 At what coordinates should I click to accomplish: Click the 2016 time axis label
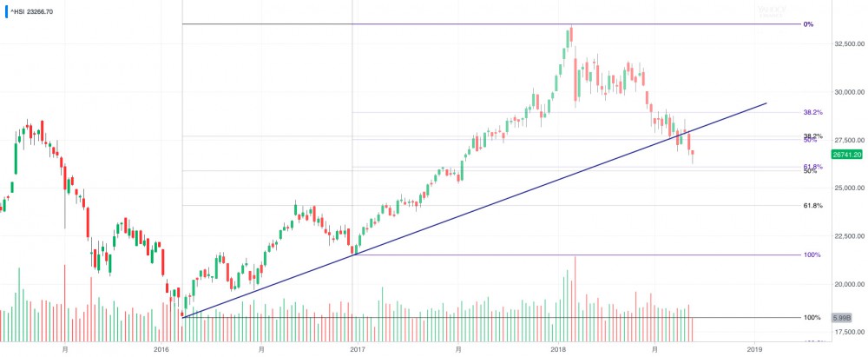(161, 348)
